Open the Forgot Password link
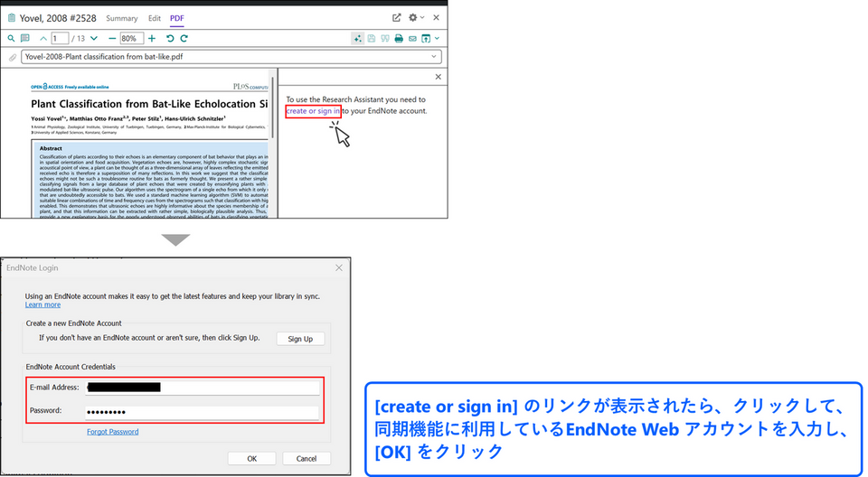This screenshot has width=868, height=477. tap(112, 432)
